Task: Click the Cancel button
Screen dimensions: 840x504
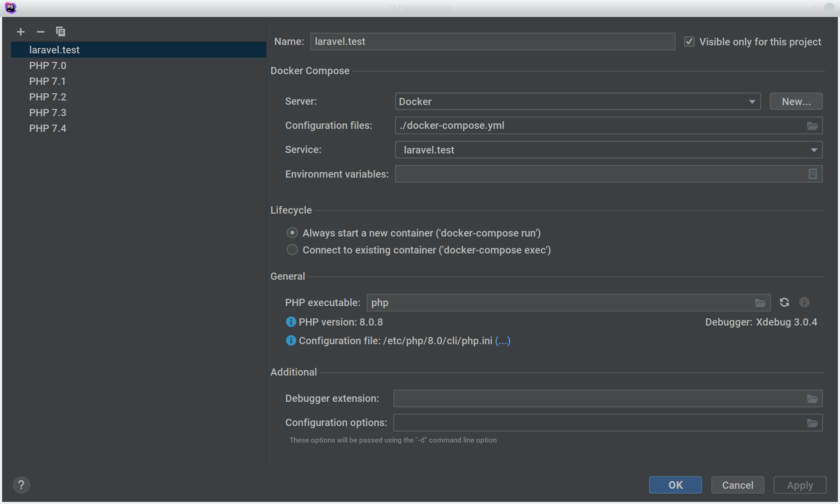Action: point(737,485)
